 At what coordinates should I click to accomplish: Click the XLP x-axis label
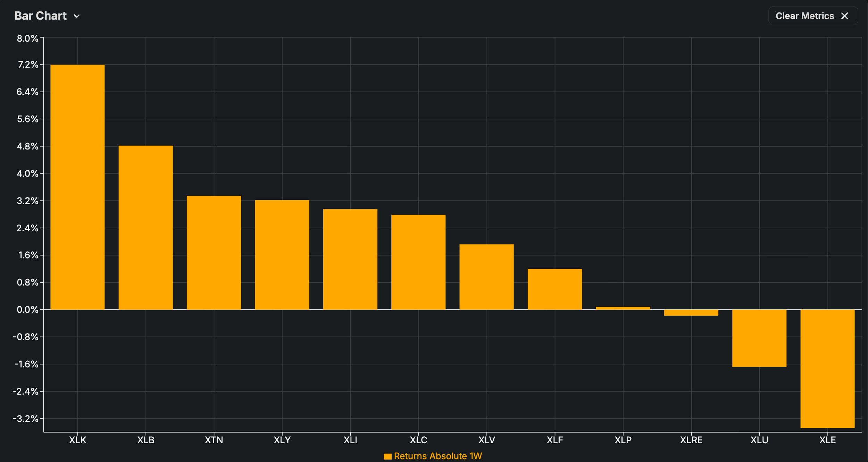pos(623,440)
